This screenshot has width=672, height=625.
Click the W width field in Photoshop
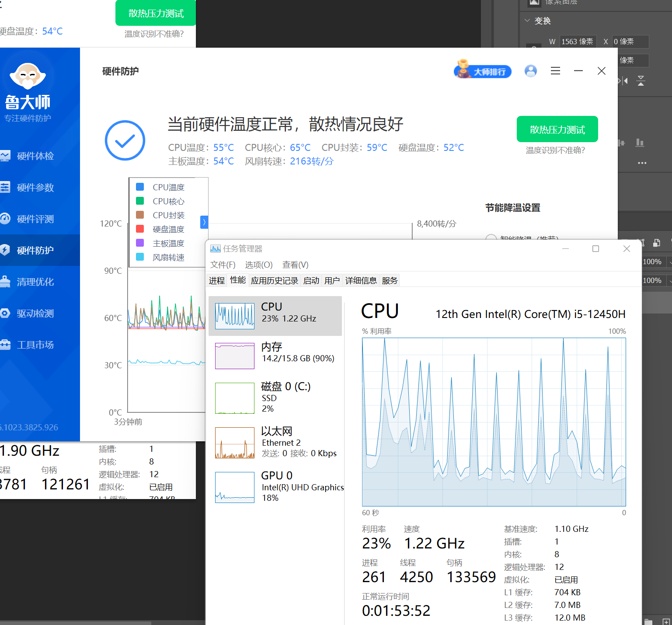577,42
